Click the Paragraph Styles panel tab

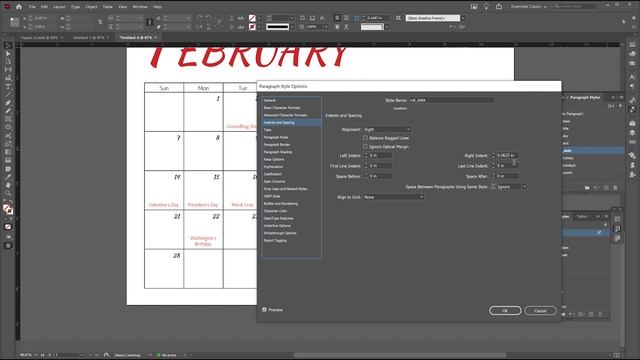[x=585, y=97]
